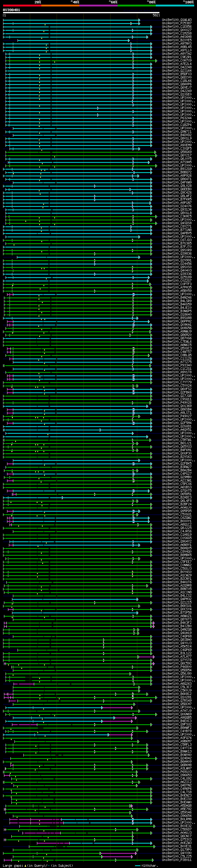Select the UniRef100_B3RW27 label
Viewport: 197px width, 868px height.
[x=177, y=467]
